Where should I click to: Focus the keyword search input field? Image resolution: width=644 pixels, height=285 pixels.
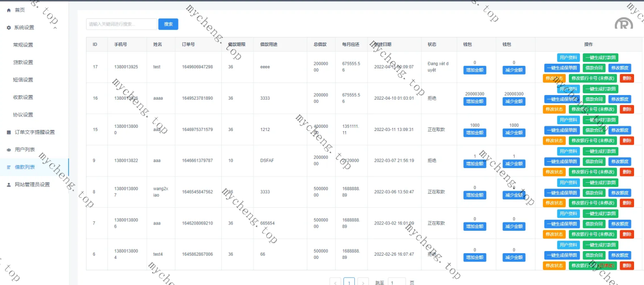coord(121,24)
